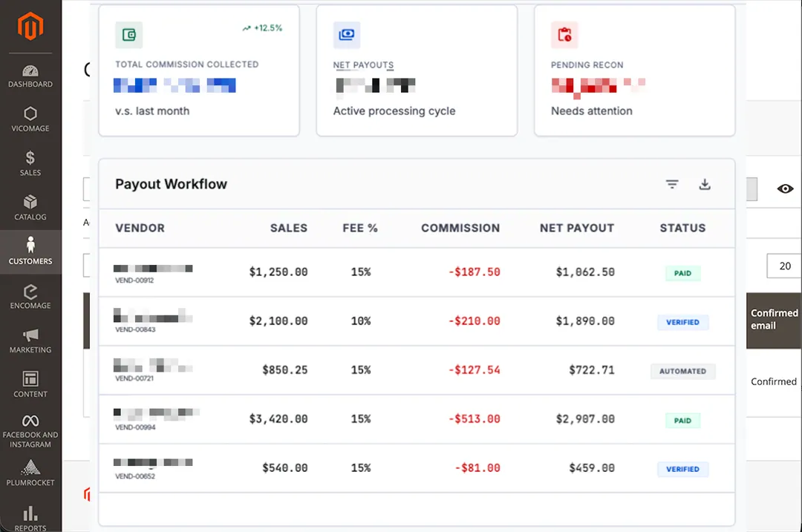Screen dimensions: 802x532
Task: Sort by NET PAYOUT column header
Action: [x=577, y=228]
